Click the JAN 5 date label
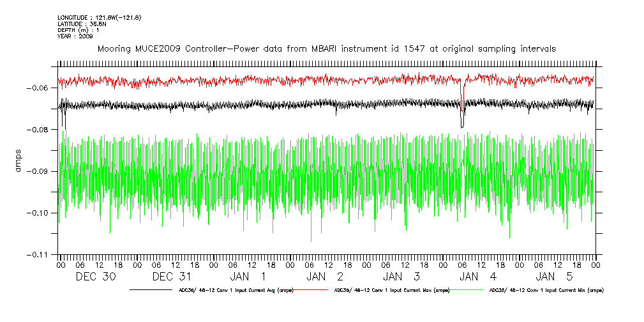 (555, 277)
